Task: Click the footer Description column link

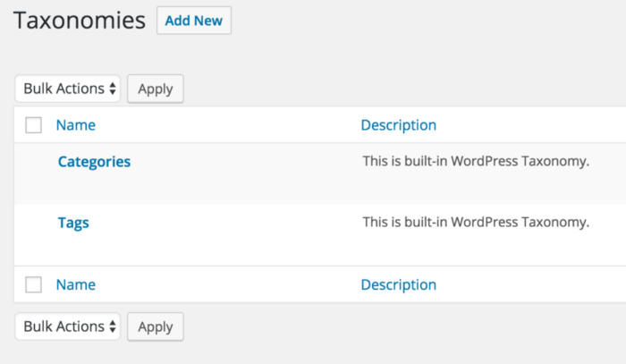Action: click(x=399, y=284)
